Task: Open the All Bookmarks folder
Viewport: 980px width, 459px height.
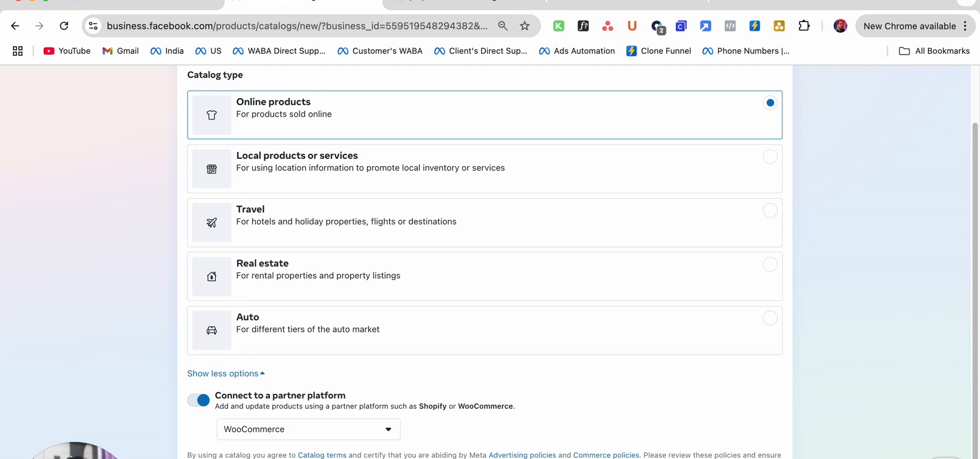Action: (934, 51)
